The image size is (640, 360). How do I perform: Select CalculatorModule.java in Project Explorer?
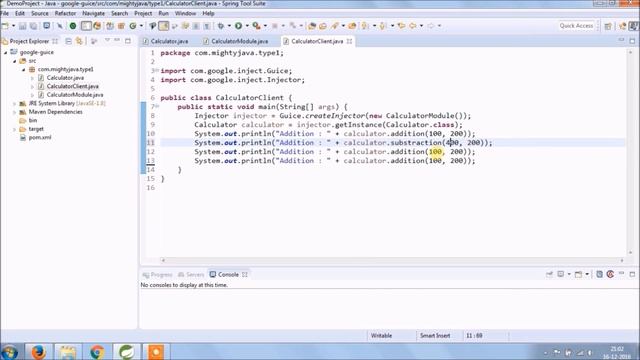coord(75,95)
